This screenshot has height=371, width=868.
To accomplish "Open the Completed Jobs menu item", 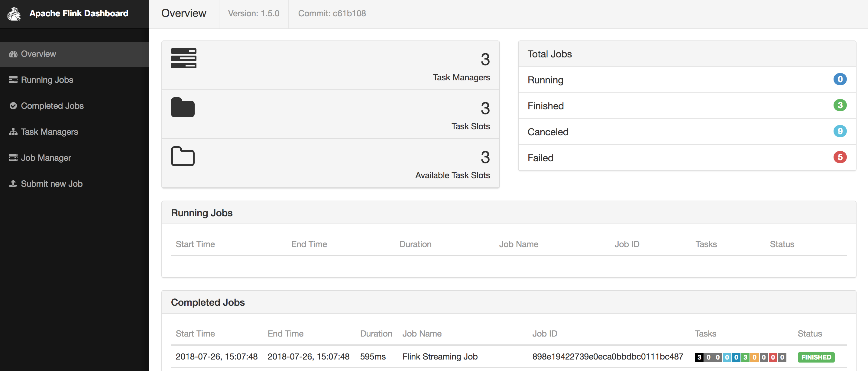I will point(52,106).
